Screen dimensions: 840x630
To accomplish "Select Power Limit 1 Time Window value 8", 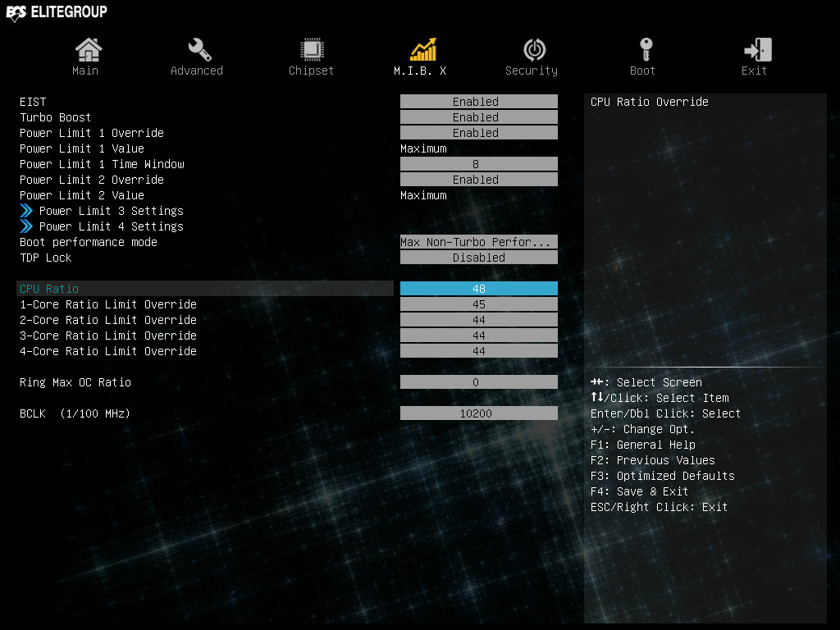I will point(479,164).
